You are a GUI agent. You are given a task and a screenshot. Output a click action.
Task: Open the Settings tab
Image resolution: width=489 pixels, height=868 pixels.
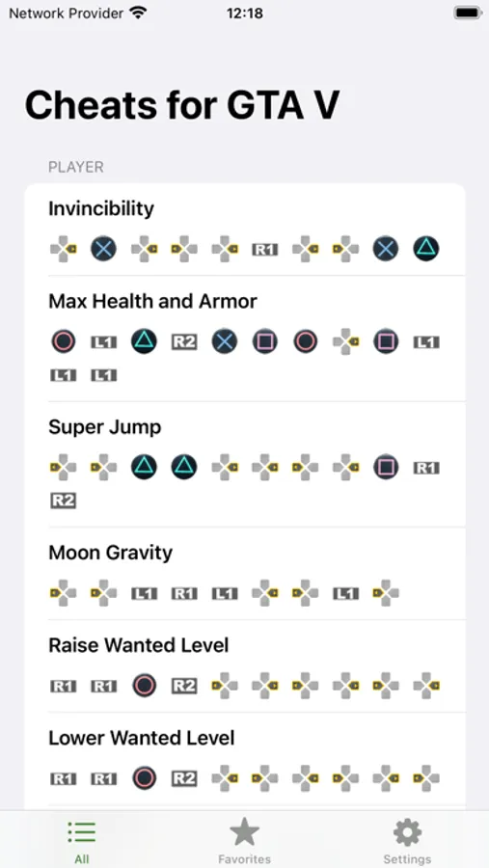click(407, 841)
